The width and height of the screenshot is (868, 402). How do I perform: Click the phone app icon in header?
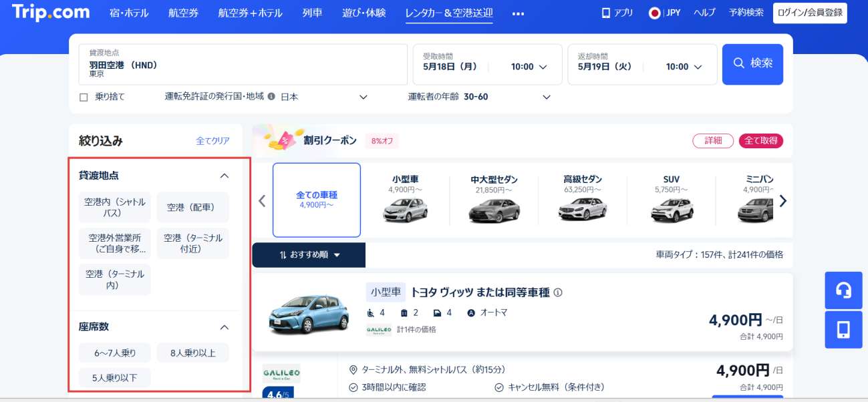(x=606, y=13)
